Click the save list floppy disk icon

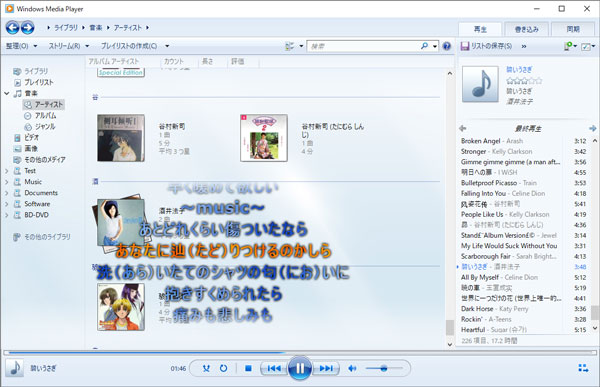[465, 46]
